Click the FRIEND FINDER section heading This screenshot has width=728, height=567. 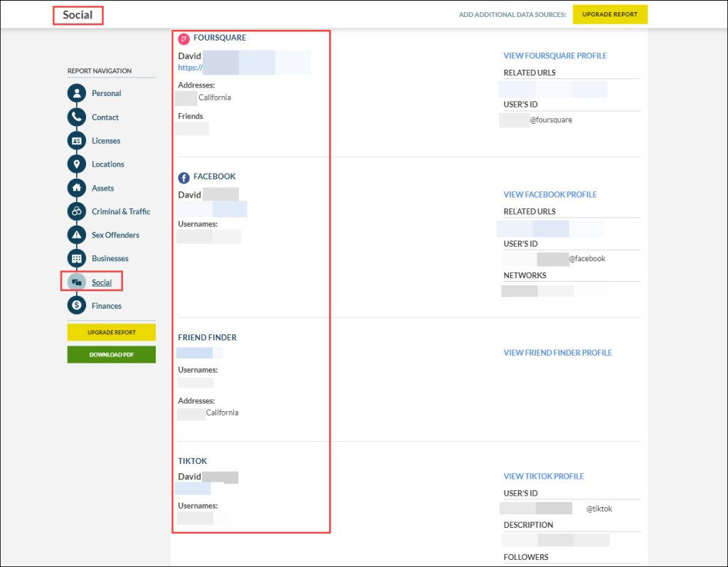point(207,337)
